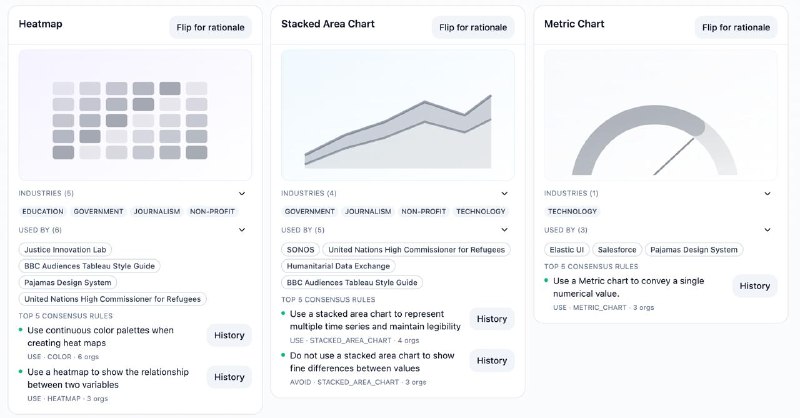This screenshot has width=800, height=418.
Task: Expand Industries chevron in Heatmap card
Action: click(242, 193)
